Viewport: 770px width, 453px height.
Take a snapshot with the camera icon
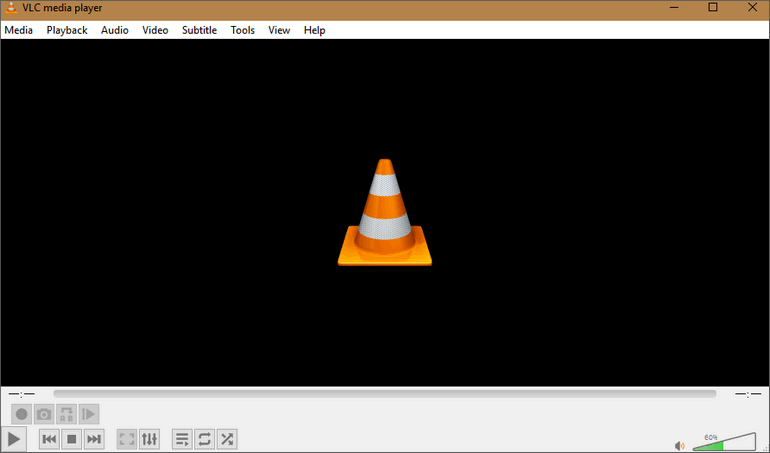click(44, 414)
